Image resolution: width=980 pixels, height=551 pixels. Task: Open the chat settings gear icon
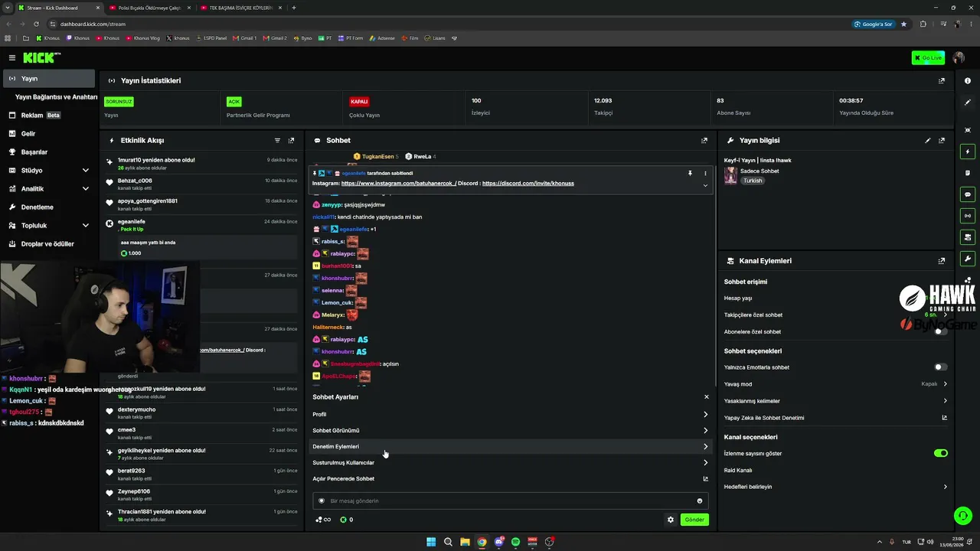(x=671, y=520)
